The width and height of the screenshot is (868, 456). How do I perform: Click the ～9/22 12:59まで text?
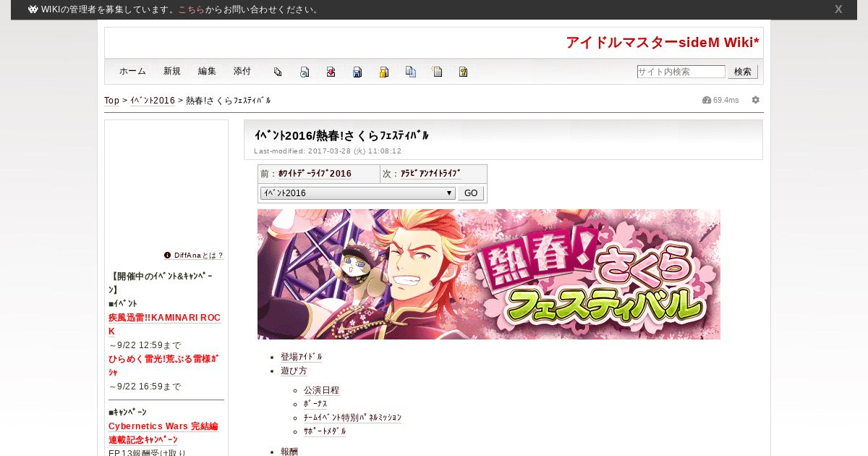(x=145, y=345)
